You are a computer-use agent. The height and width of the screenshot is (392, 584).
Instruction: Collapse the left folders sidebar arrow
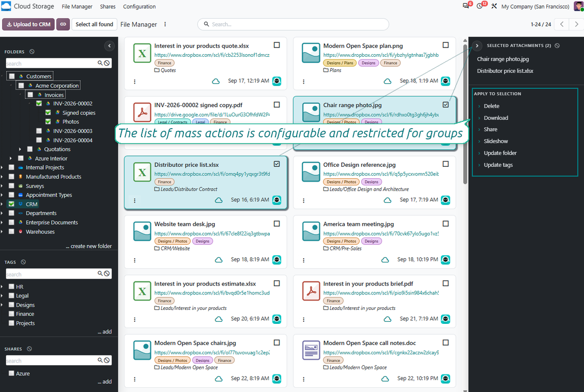tap(110, 46)
